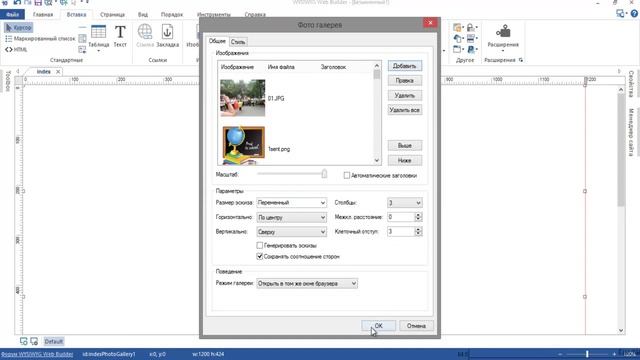This screenshot has height=360, width=640.
Task: Insert a Закладка anchor bookmark
Action: click(x=167, y=32)
